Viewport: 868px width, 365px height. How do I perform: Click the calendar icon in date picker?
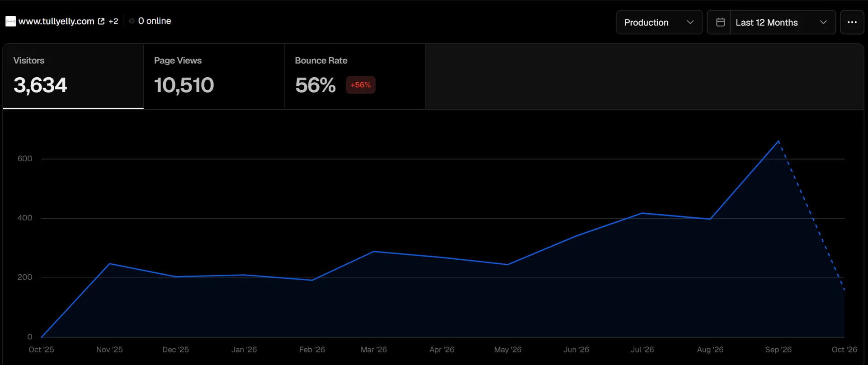(720, 22)
